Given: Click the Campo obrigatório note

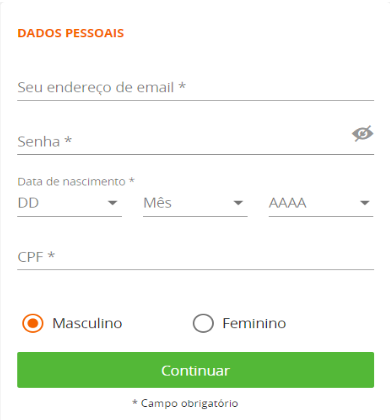Looking at the screenshot, I should click(185, 403).
